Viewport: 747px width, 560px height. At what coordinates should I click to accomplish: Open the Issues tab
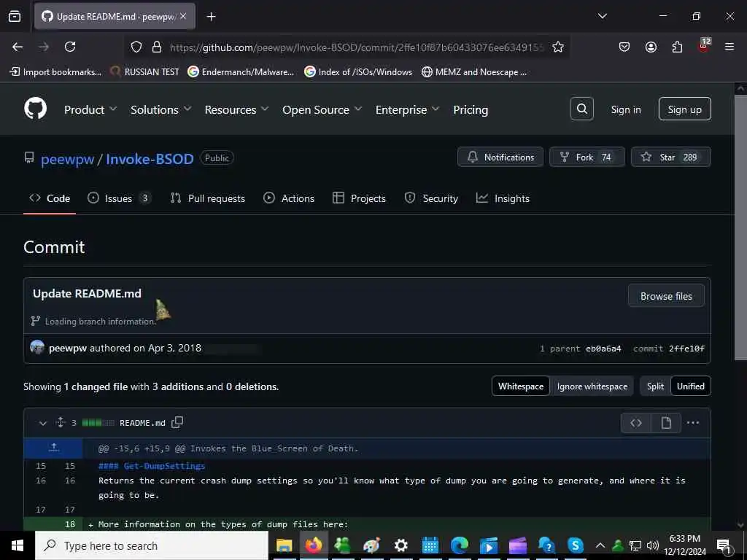119,198
